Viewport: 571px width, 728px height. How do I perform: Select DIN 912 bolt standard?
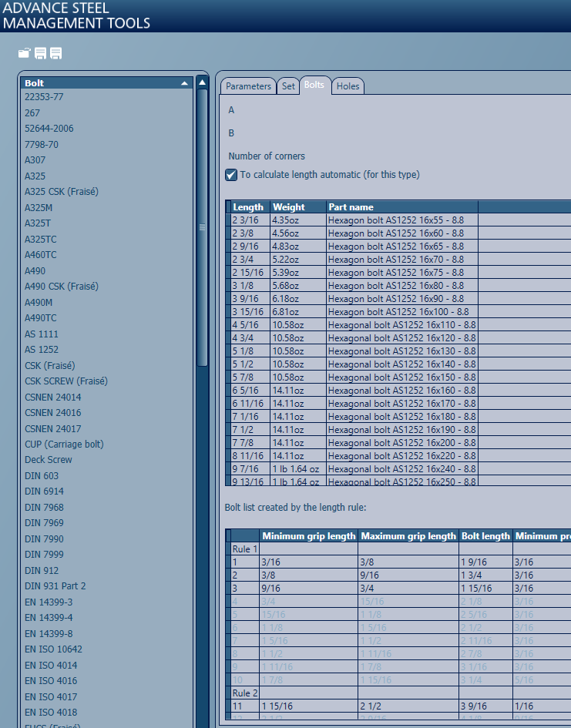(42, 571)
